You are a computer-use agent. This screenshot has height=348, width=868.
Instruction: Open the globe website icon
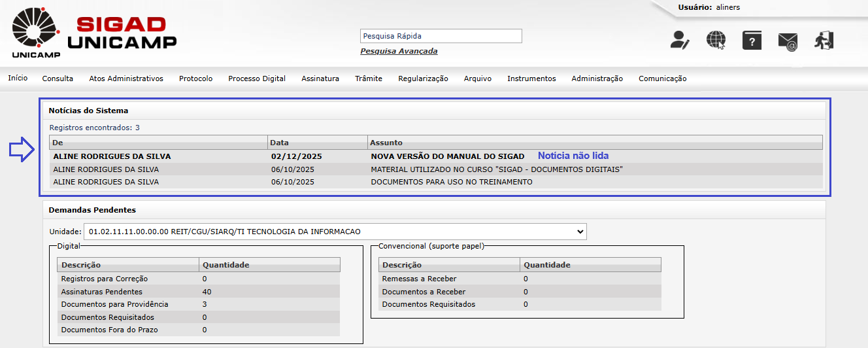[x=716, y=41]
